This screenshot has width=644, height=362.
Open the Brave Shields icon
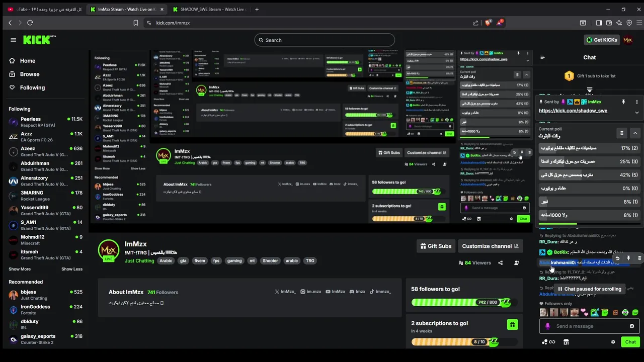coord(487,23)
